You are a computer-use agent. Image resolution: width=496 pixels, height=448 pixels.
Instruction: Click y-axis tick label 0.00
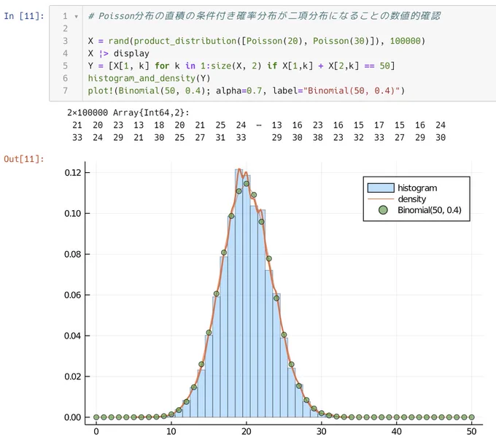click(x=73, y=417)
